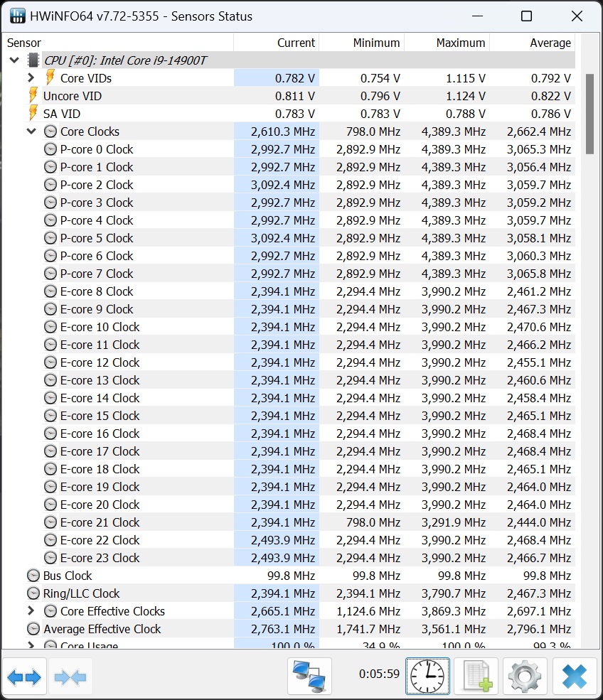Viewport: 603px width, 700px height.
Task: Click the expand layout arrows button
Action: (x=24, y=677)
